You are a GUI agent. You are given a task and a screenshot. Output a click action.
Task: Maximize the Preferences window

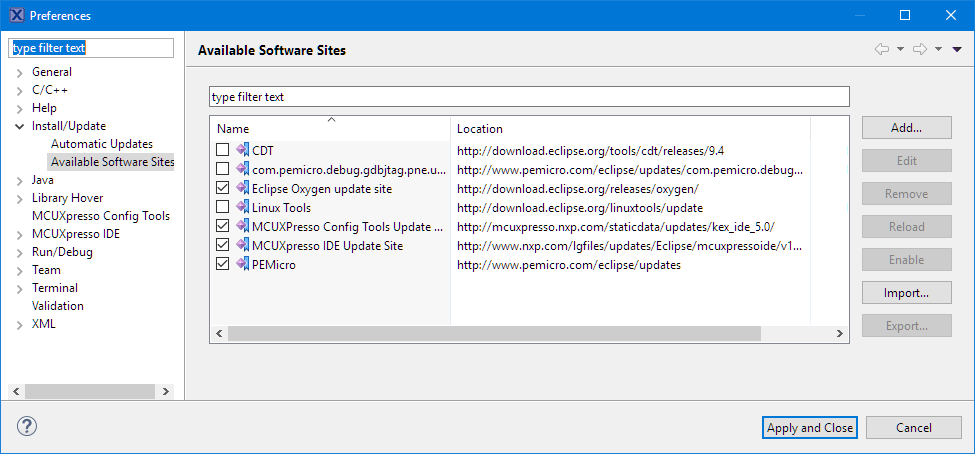[x=905, y=15]
